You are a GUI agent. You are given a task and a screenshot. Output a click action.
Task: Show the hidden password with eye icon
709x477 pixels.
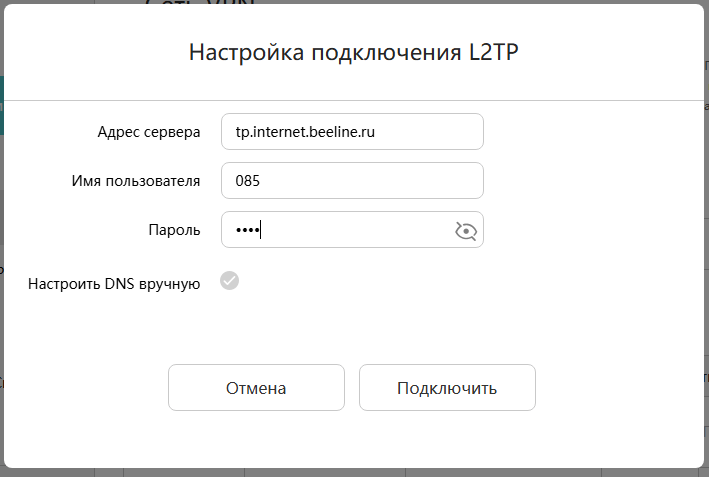pos(465,231)
